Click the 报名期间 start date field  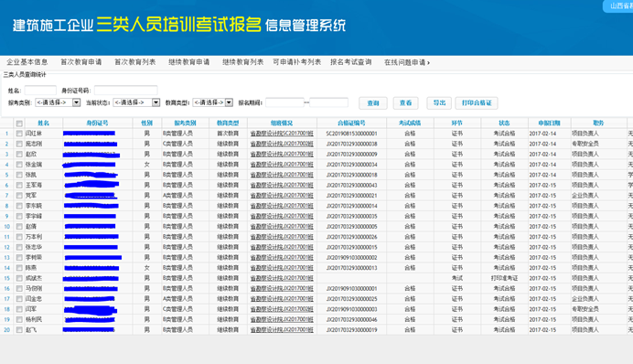284,102
